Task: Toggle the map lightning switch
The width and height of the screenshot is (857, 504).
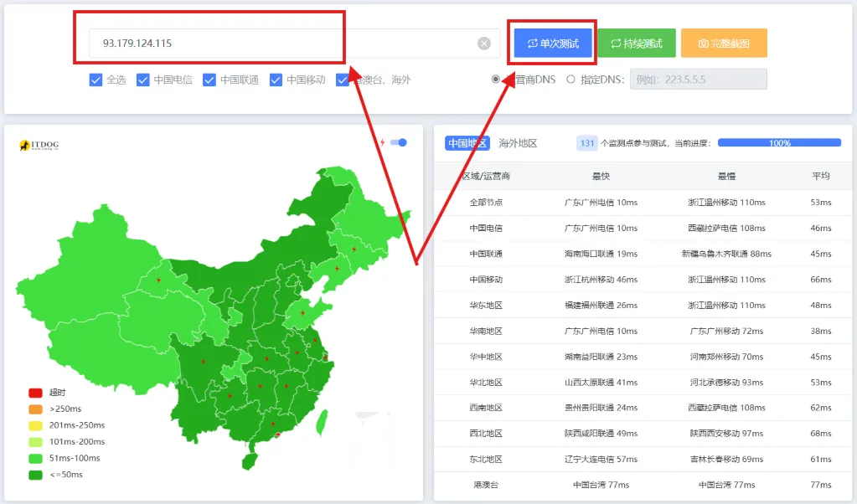Action: coord(399,142)
